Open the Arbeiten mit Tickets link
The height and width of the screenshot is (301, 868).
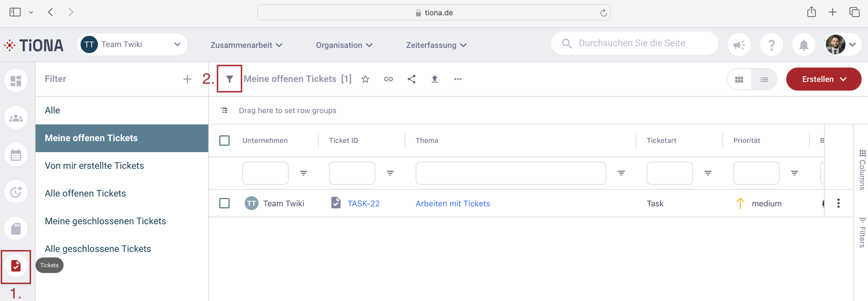[453, 204]
